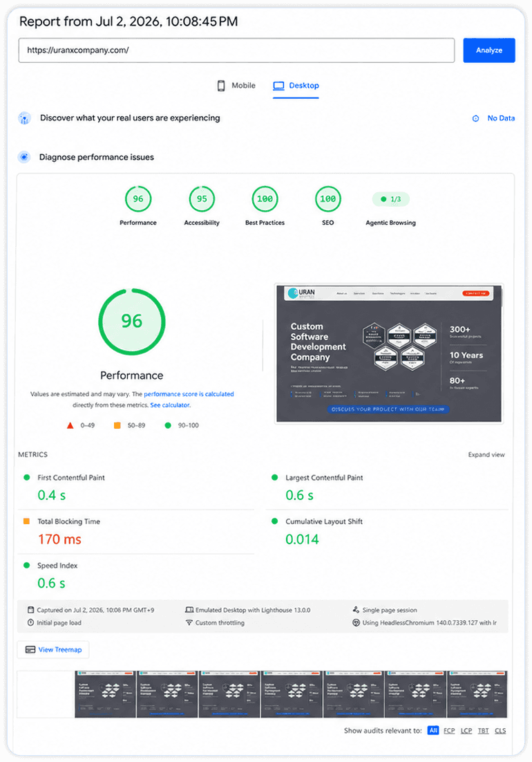Click the Speed Index status dot
The height and width of the screenshot is (762, 532).
(27, 565)
